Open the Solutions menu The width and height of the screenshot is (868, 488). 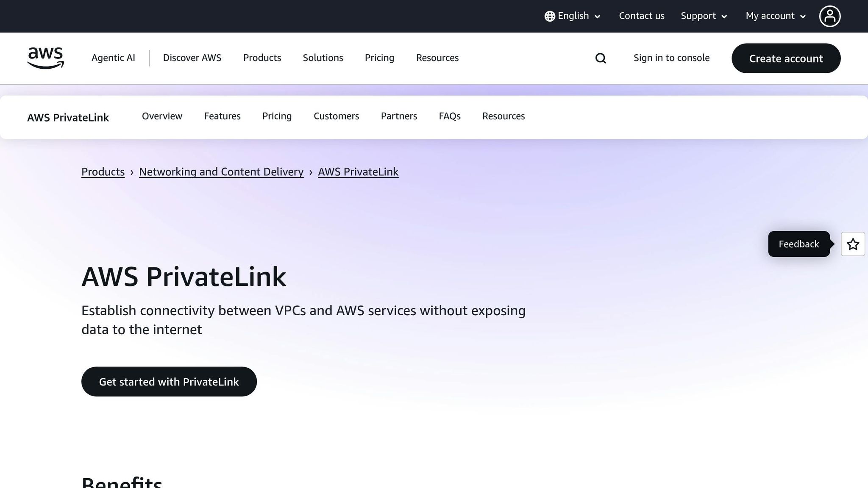coord(323,58)
